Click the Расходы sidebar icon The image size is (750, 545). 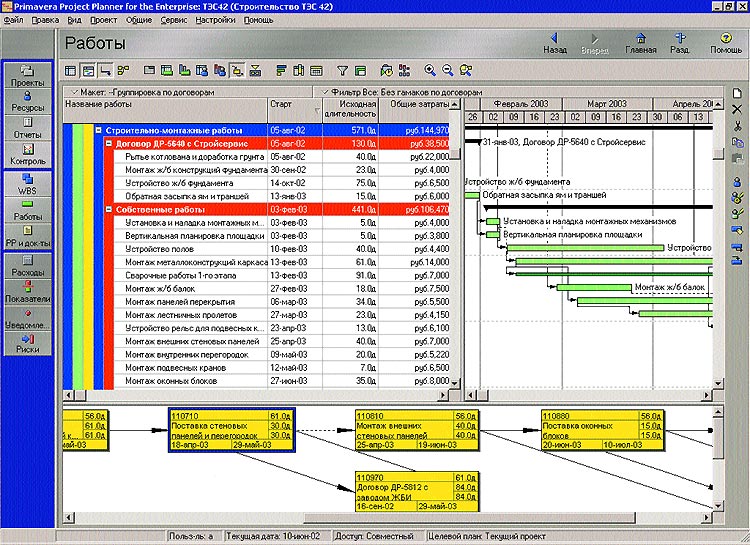click(x=28, y=264)
